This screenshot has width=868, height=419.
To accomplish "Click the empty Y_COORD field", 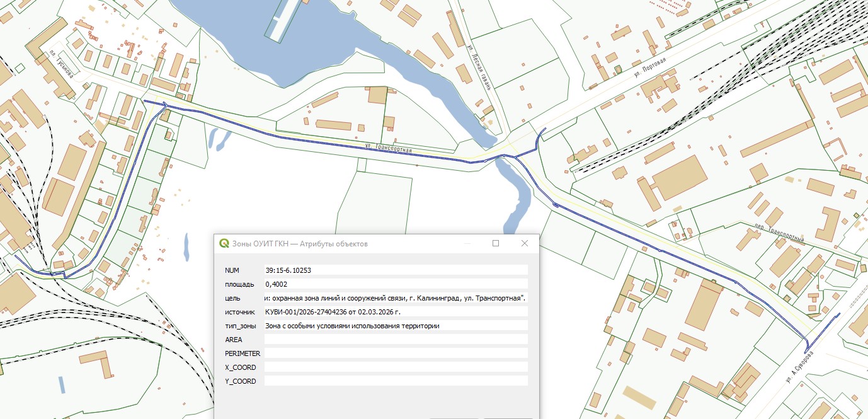I will coord(396,381).
